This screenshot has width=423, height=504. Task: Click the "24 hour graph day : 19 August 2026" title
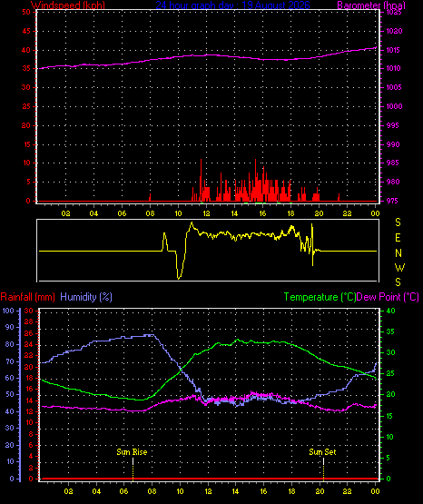point(233,5)
